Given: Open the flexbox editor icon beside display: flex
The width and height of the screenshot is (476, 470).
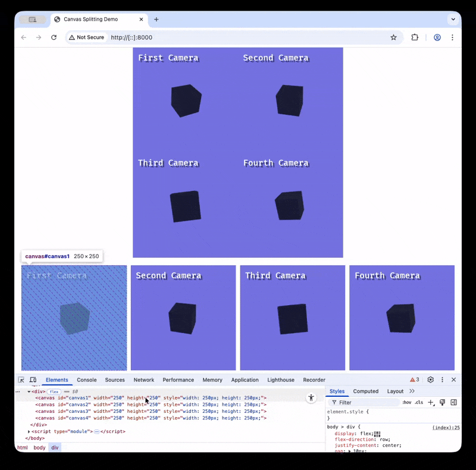Looking at the screenshot, I should click(377, 434).
